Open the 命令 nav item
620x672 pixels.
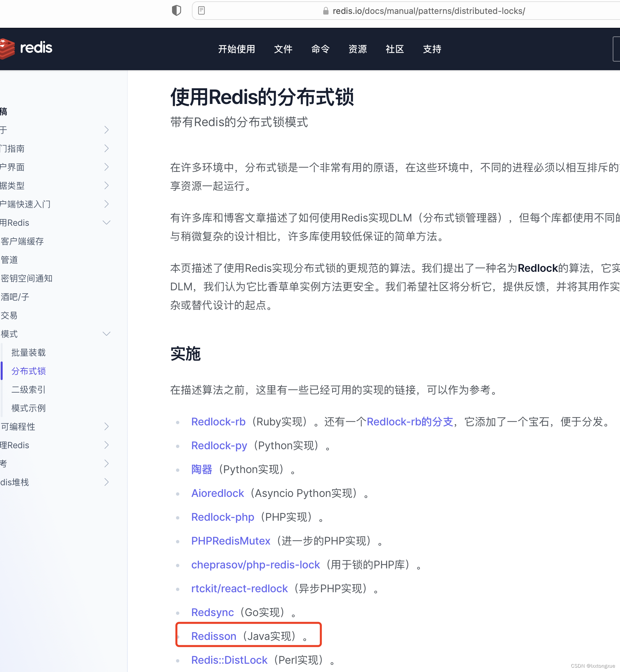pyautogui.click(x=320, y=49)
